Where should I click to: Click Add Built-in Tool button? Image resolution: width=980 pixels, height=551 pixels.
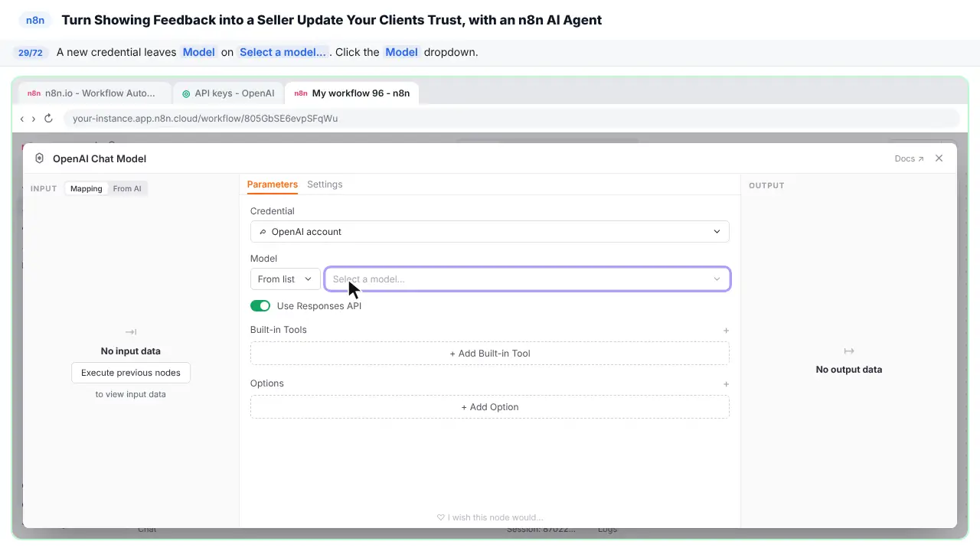click(x=490, y=354)
